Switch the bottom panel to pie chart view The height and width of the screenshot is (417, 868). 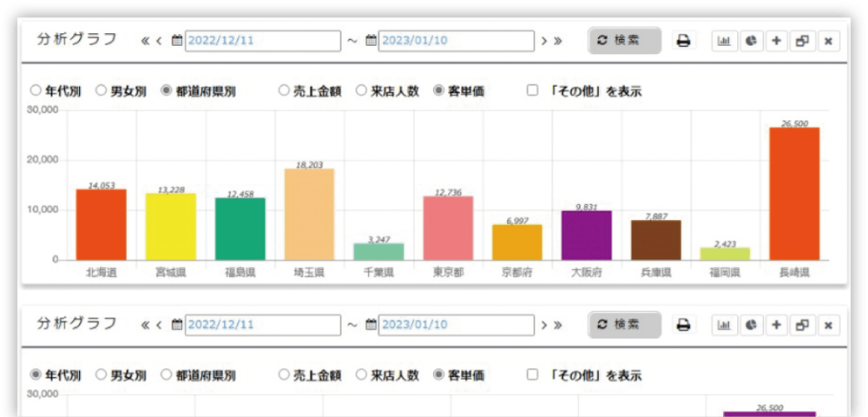tap(750, 325)
